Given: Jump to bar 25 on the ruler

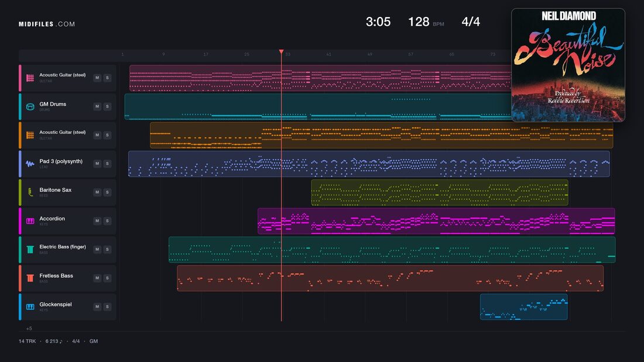Looking at the screenshot, I should coord(246,54).
